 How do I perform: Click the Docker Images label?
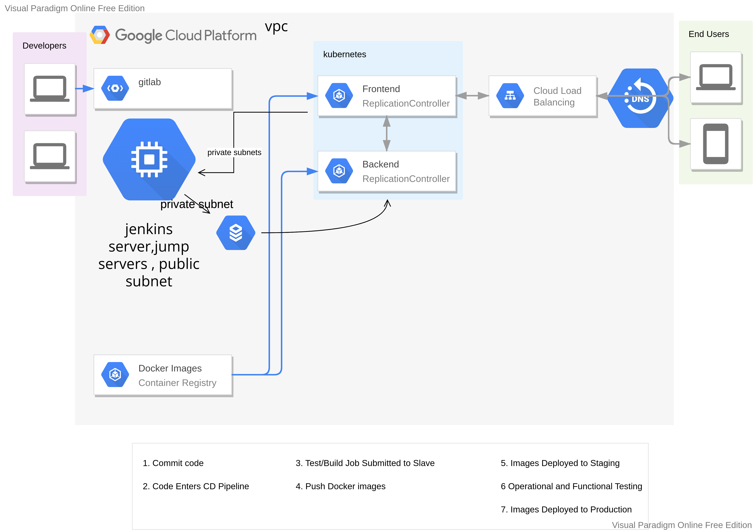click(170, 368)
